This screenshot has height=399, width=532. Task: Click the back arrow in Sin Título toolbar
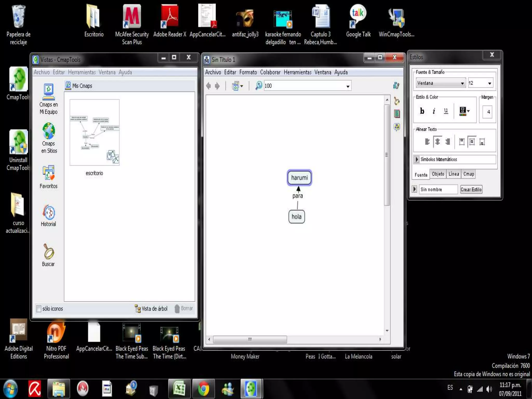click(208, 86)
